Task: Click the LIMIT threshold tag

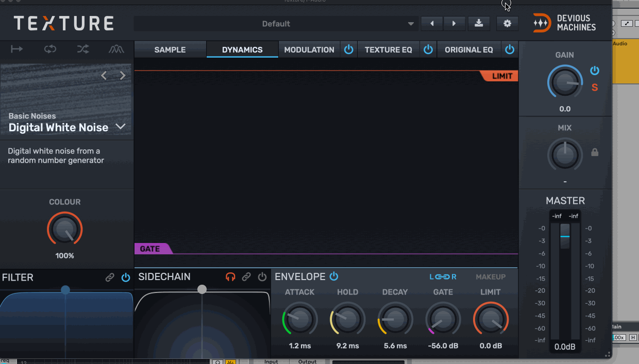Action: coord(499,76)
